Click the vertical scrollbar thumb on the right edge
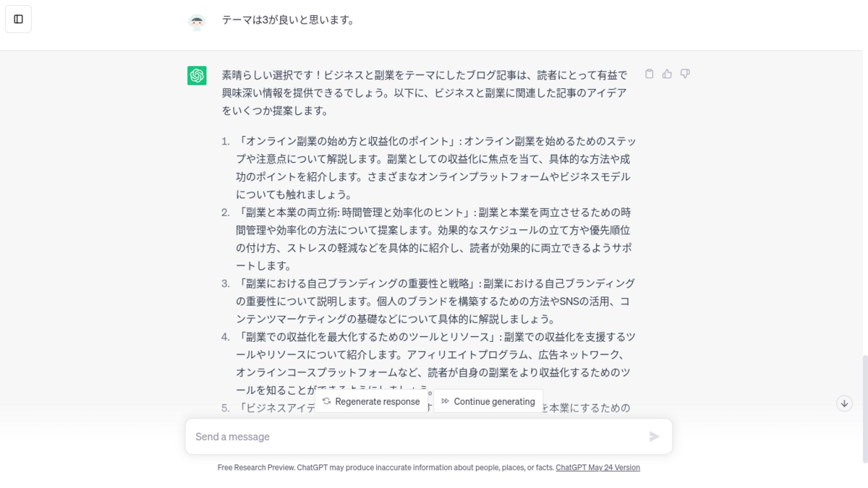 click(865, 408)
